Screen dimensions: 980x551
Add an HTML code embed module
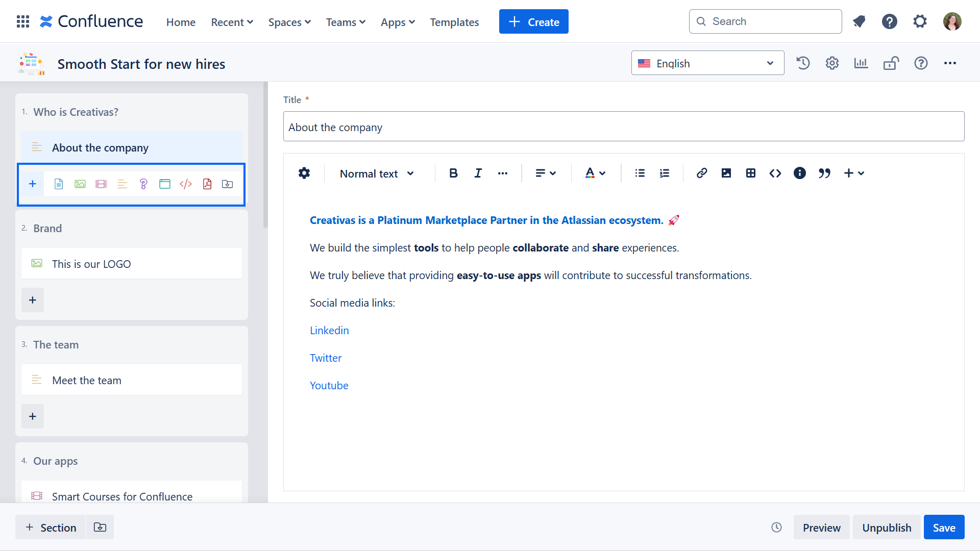(186, 184)
